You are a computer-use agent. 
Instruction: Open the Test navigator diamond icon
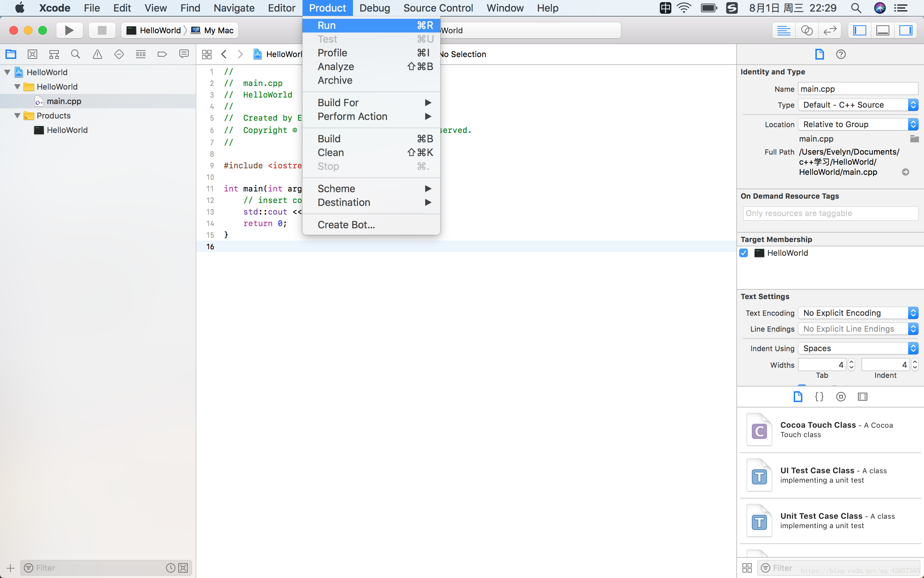[119, 54]
